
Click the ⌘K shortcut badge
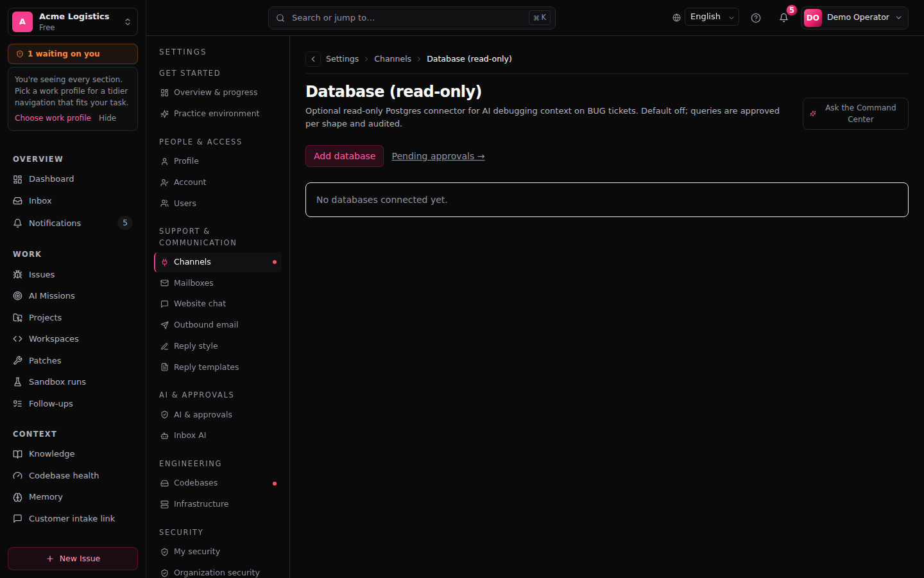(540, 18)
